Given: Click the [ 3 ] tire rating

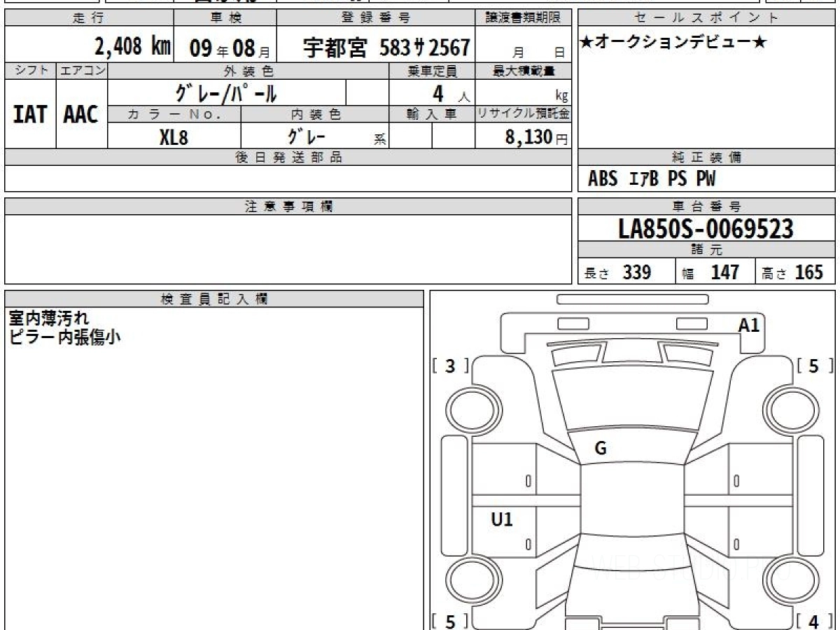Looking at the screenshot, I should click(450, 365).
